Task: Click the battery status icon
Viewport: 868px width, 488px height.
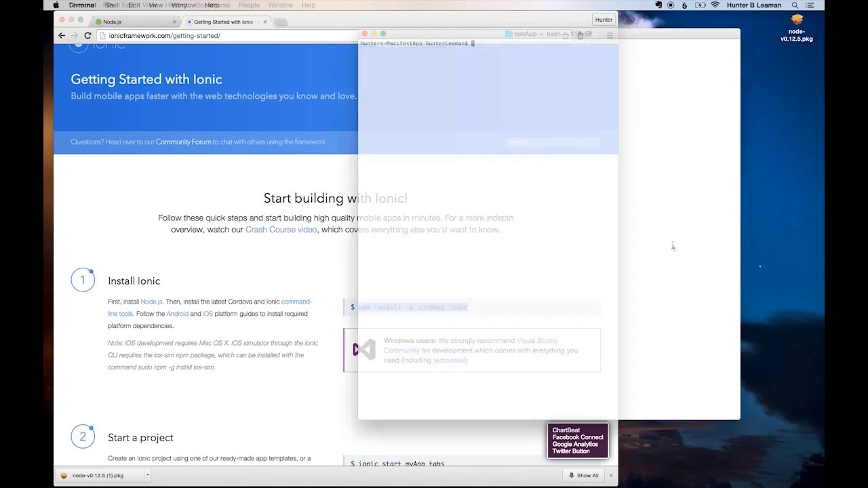Action: click(701, 5)
